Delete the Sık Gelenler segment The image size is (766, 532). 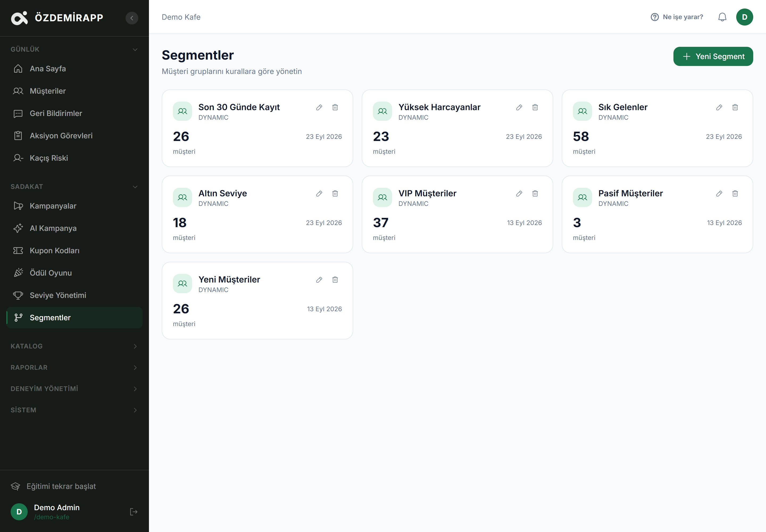735,107
